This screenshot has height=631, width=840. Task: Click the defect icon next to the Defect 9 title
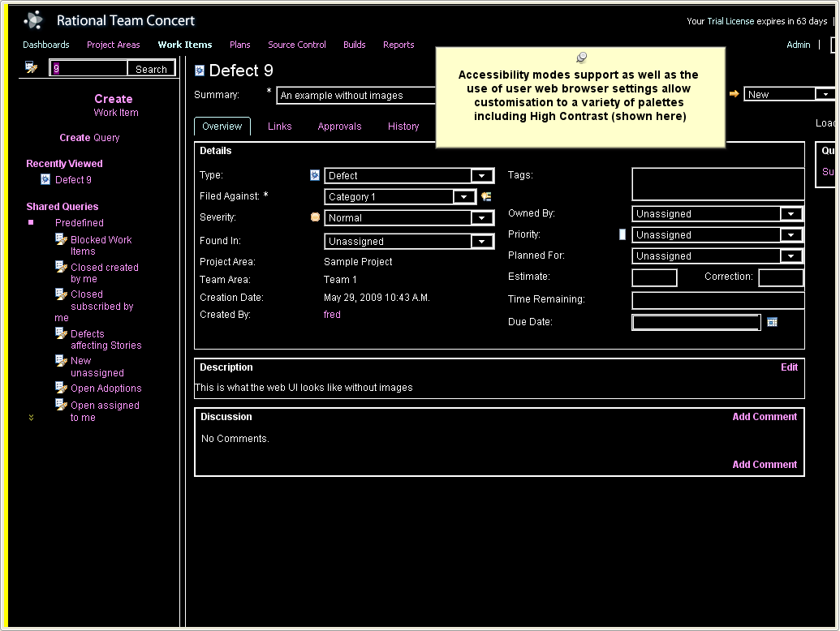(x=200, y=71)
